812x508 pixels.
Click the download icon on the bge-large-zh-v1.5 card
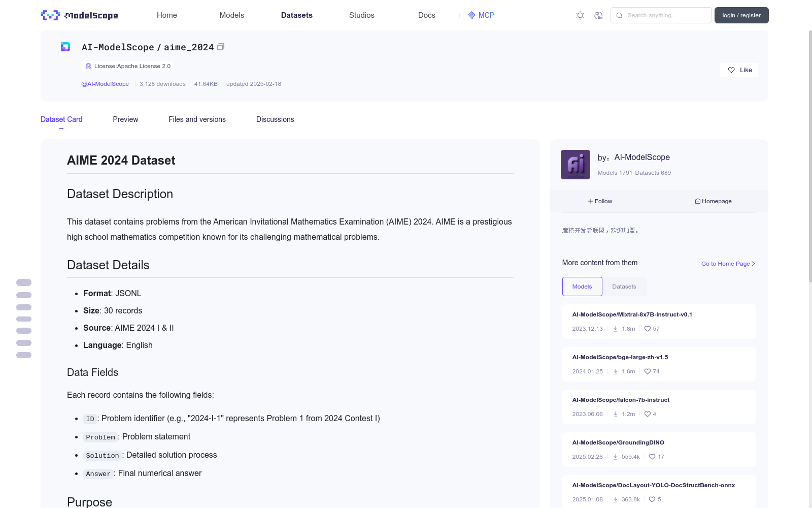coord(616,371)
